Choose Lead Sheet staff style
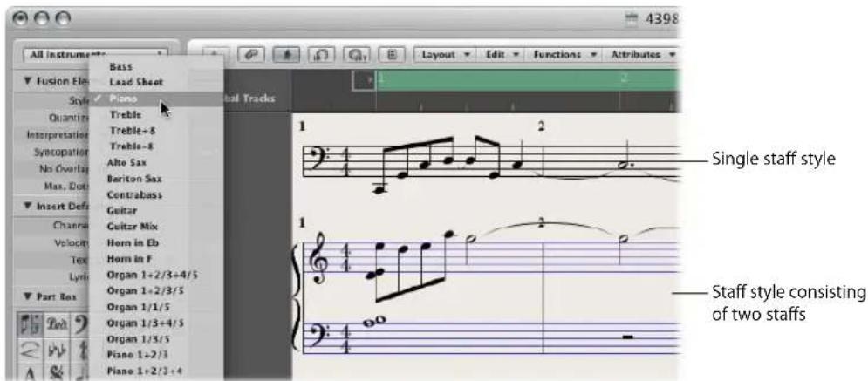The width and height of the screenshot is (868, 381). coord(155,82)
